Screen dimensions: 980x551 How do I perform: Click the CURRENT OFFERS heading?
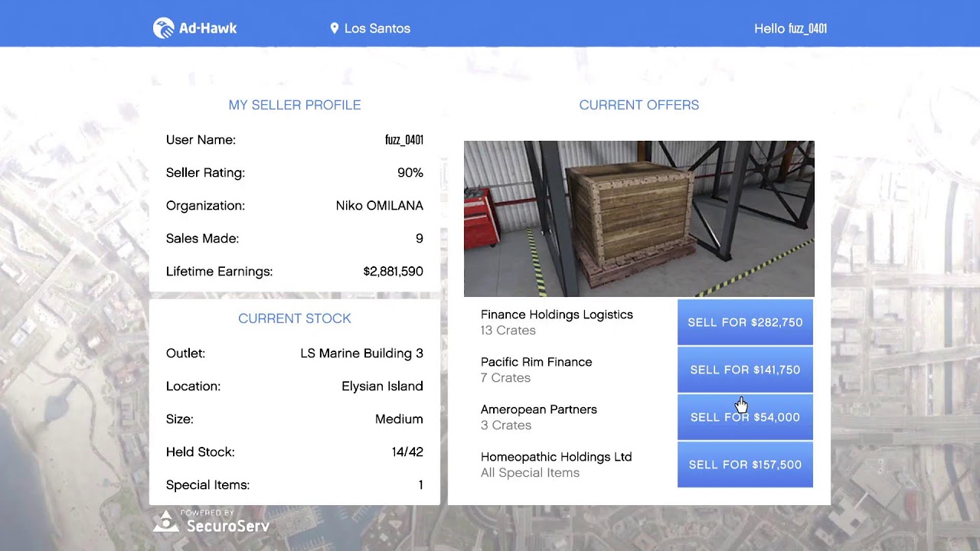[x=639, y=105]
